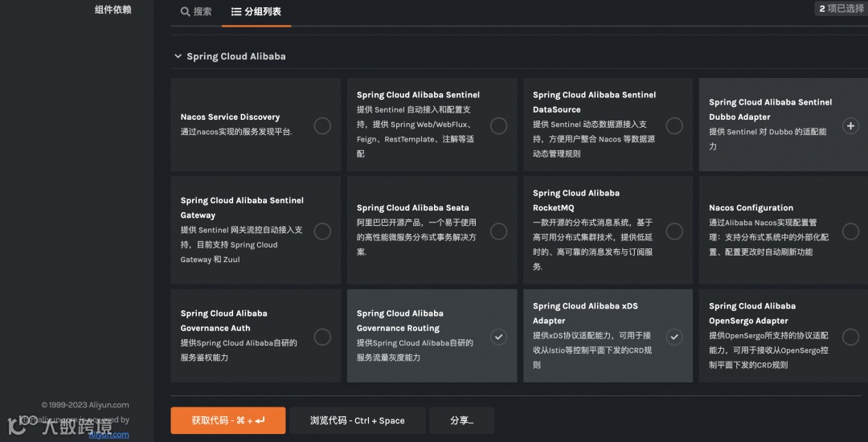
Task: Click the Spring Cloud Alibaba Sentinel title
Action: click(x=418, y=95)
